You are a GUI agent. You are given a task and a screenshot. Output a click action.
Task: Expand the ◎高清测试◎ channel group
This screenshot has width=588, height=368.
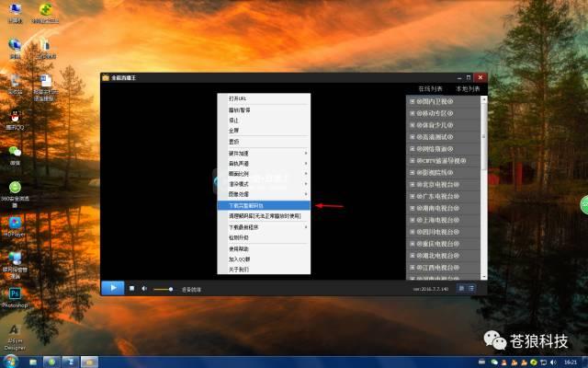(x=413, y=137)
